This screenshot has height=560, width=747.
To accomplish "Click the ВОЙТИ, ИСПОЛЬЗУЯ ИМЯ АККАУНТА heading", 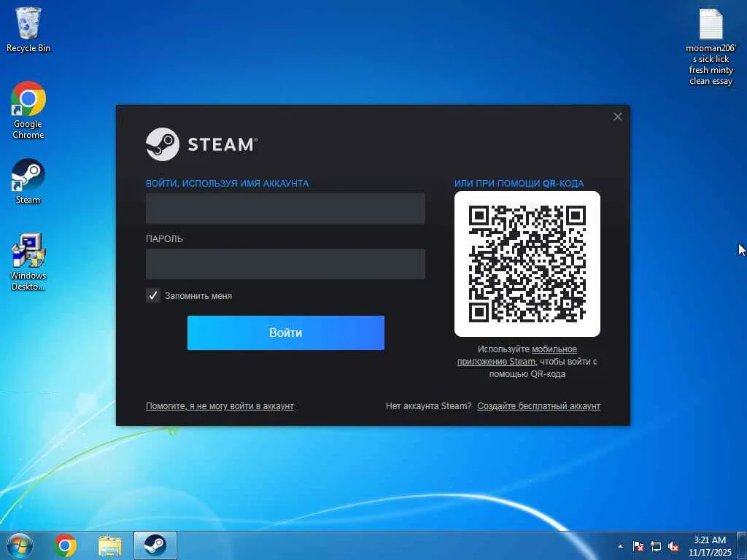I will pyautogui.click(x=228, y=183).
